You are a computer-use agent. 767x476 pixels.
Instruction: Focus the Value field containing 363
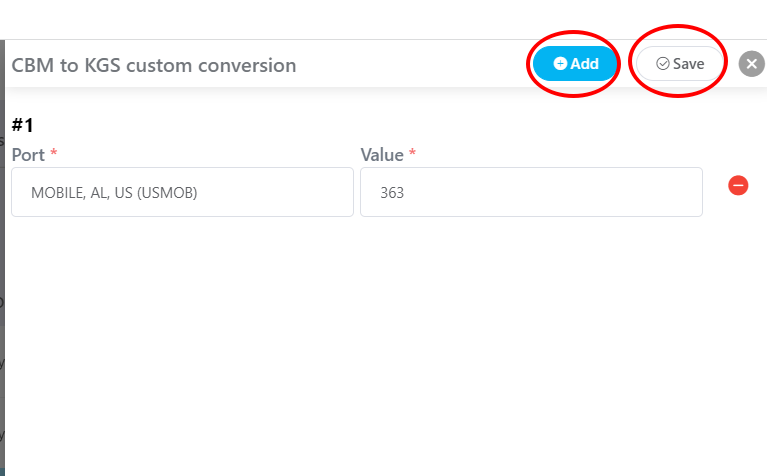531,192
